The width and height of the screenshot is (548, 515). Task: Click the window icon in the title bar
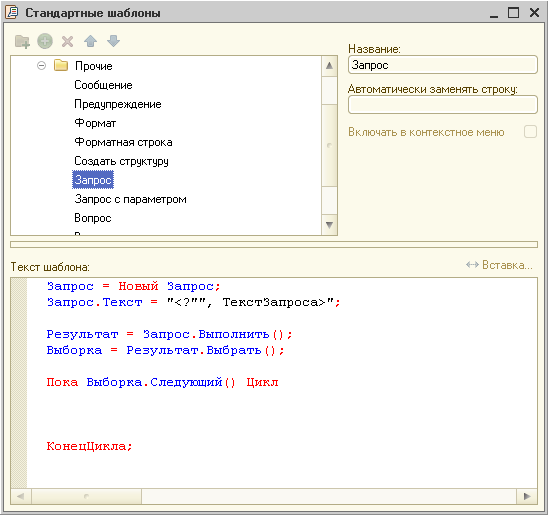[12, 12]
